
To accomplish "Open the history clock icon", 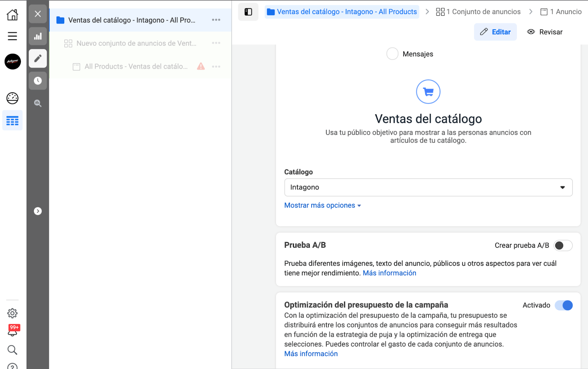I will point(38,81).
